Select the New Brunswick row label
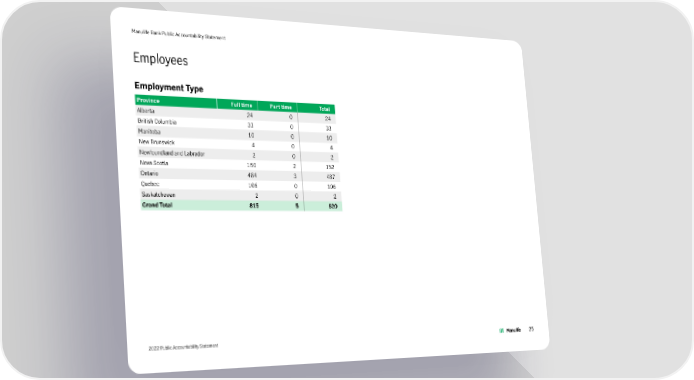Screen dimensions: 694x380 click(156, 142)
